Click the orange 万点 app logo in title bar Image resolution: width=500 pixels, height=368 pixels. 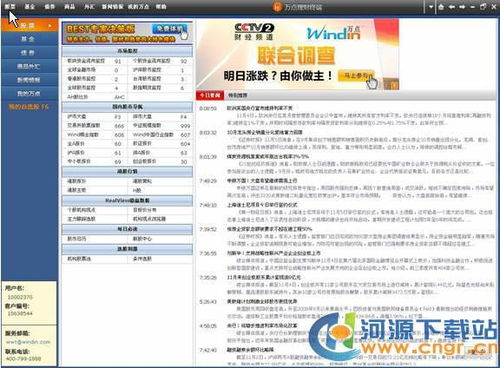click(277, 7)
